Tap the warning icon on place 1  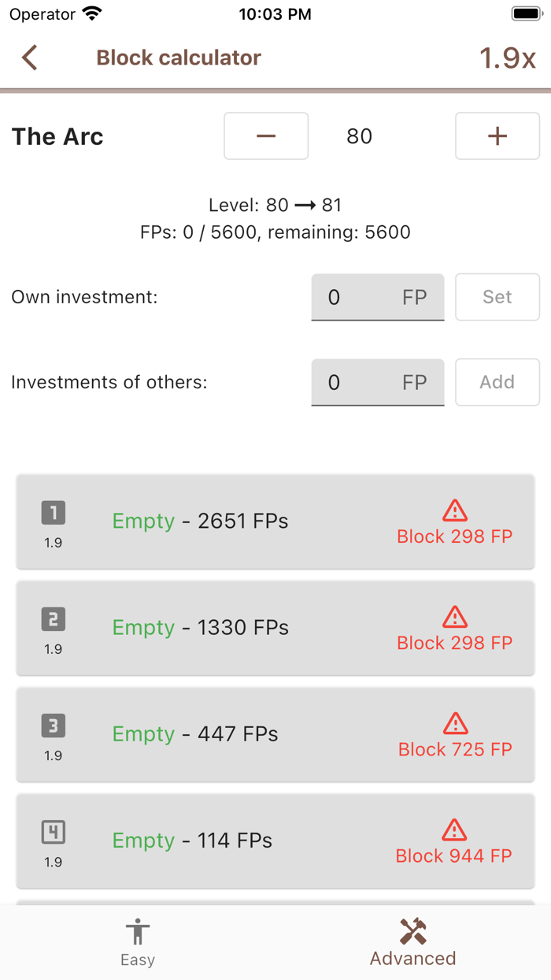455,510
